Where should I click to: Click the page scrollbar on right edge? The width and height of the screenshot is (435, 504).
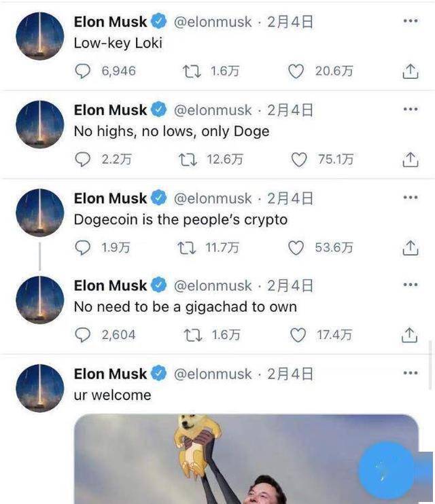[430, 365]
